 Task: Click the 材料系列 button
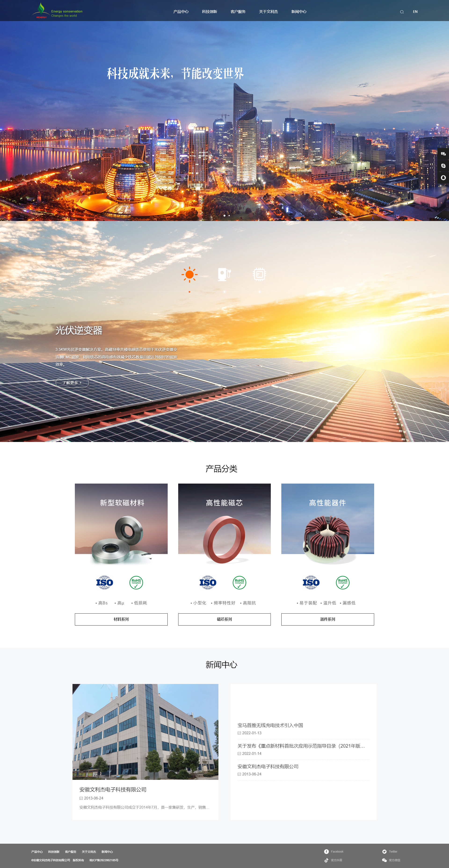pyautogui.click(x=121, y=619)
